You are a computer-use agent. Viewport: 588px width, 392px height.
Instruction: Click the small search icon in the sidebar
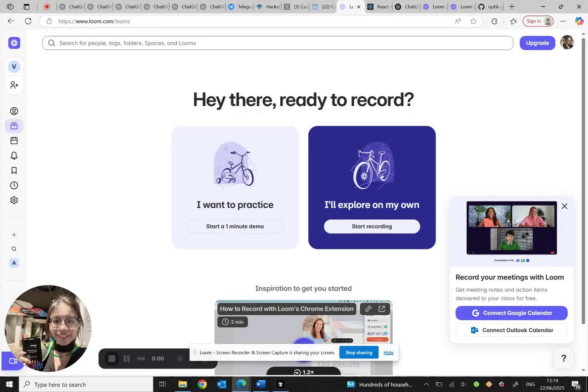pyautogui.click(x=14, y=249)
